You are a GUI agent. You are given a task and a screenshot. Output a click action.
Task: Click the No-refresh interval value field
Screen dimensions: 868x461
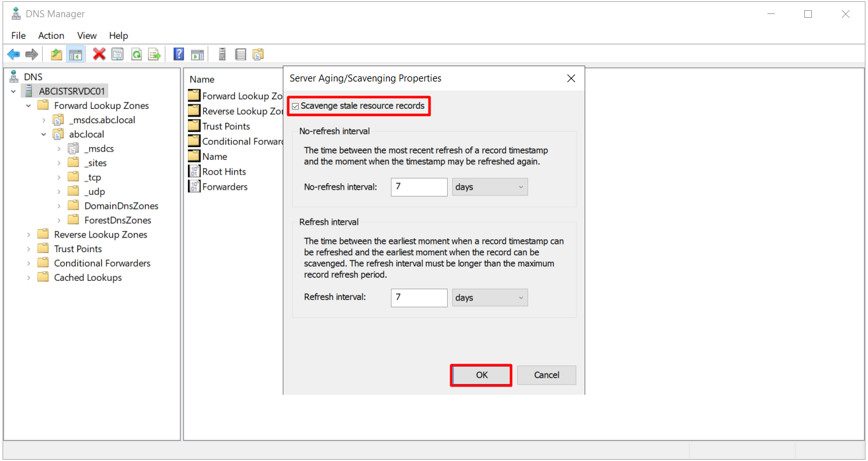coord(419,187)
